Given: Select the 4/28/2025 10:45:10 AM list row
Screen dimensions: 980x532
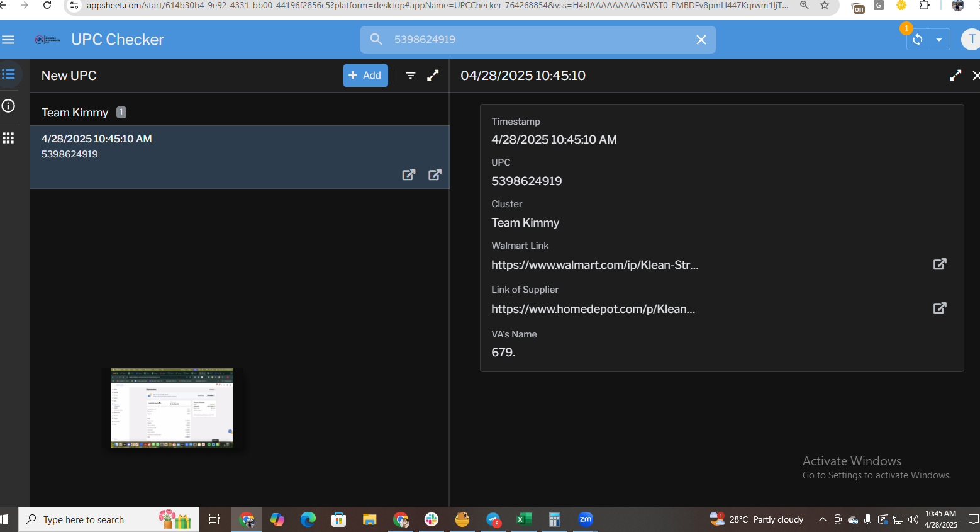Looking at the screenshot, I should pyautogui.click(x=239, y=157).
